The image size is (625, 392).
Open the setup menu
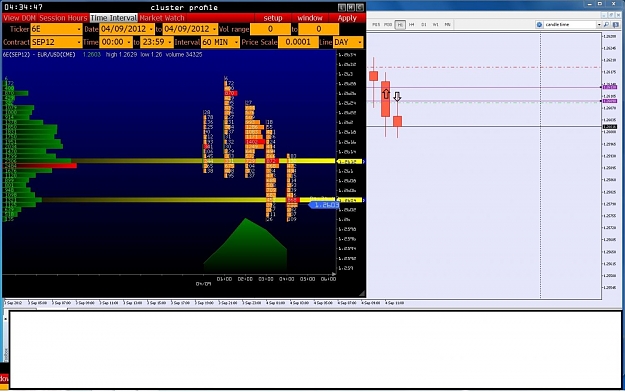pos(273,18)
